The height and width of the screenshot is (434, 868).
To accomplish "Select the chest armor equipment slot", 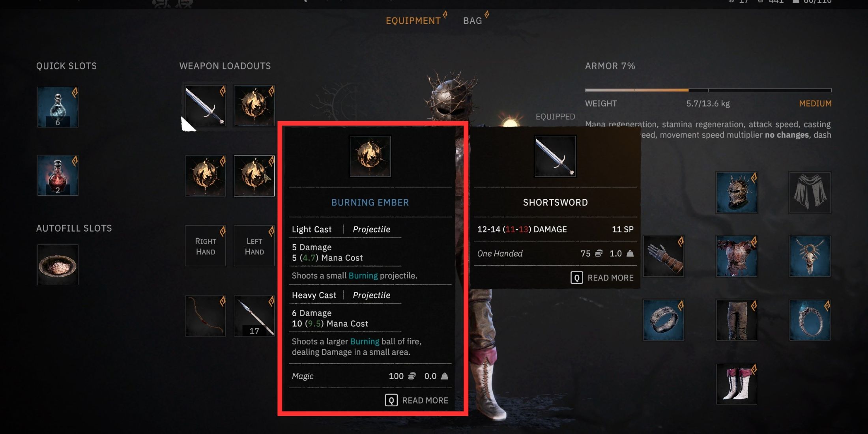I will pos(737,256).
